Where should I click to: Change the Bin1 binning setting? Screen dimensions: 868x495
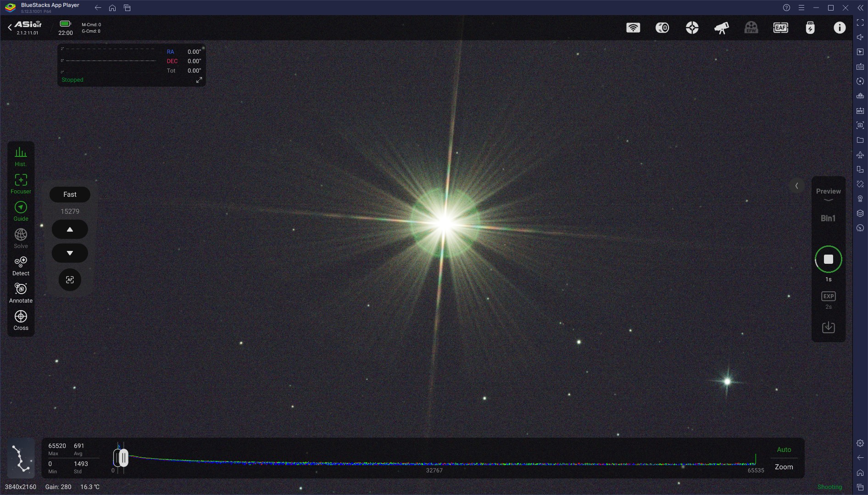pyautogui.click(x=828, y=218)
